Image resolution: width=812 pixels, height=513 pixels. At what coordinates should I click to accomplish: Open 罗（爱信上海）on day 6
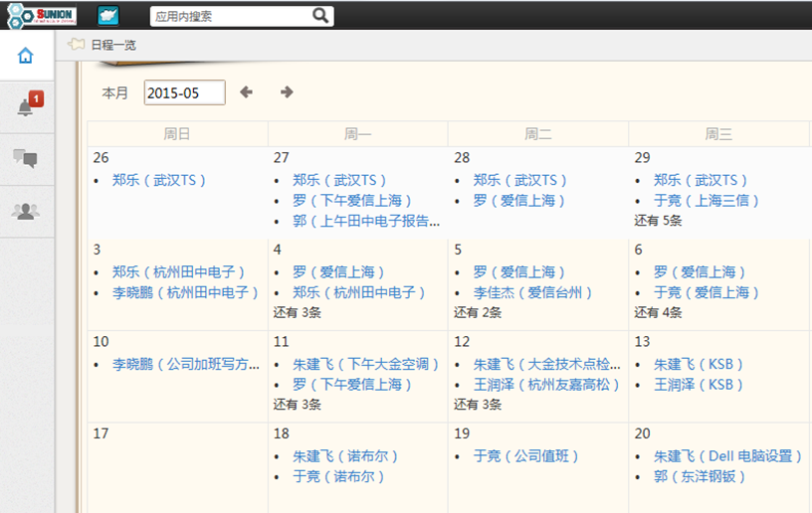(700, 272)
